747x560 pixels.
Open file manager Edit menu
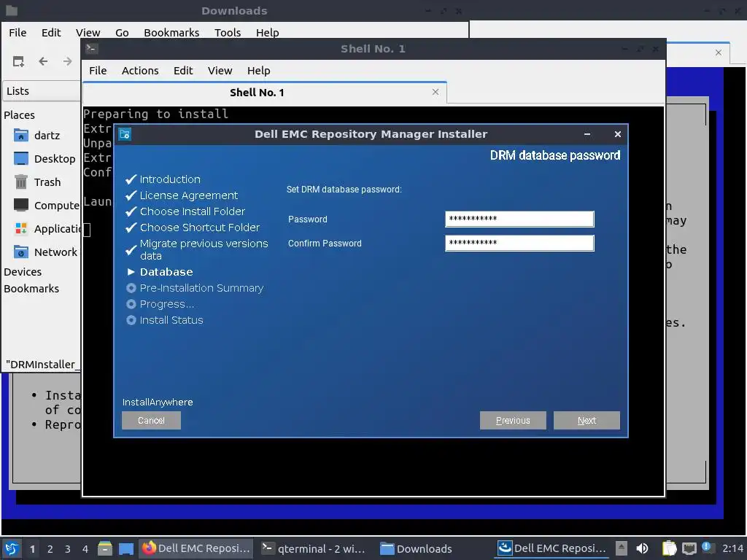(51, 32)
